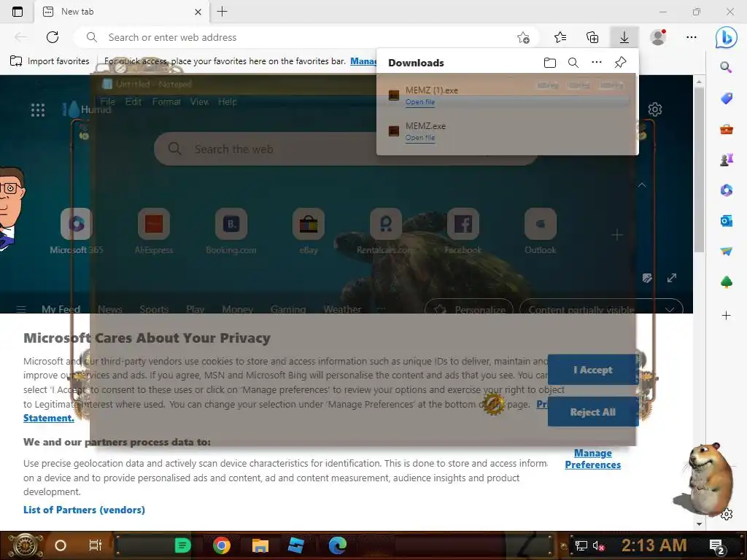Open the New tab browser tab

(122, 12)
